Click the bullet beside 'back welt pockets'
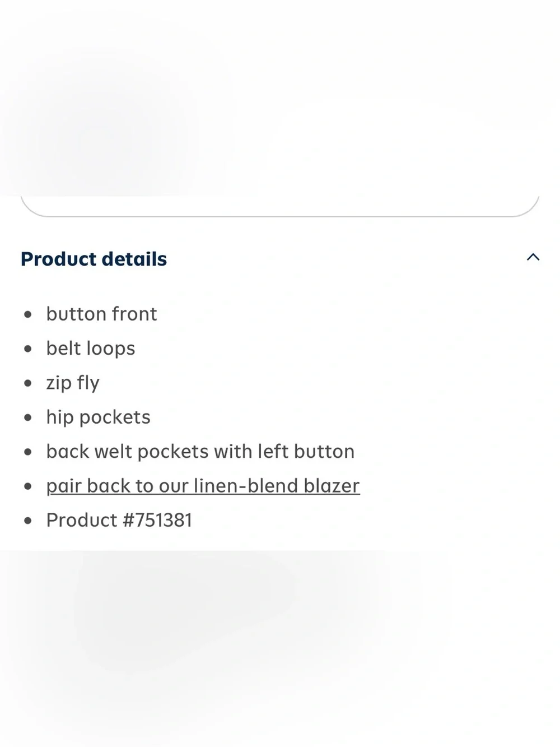Image resolution: width=560 pixels, height=747 pixels. click(x=28, y=452)
